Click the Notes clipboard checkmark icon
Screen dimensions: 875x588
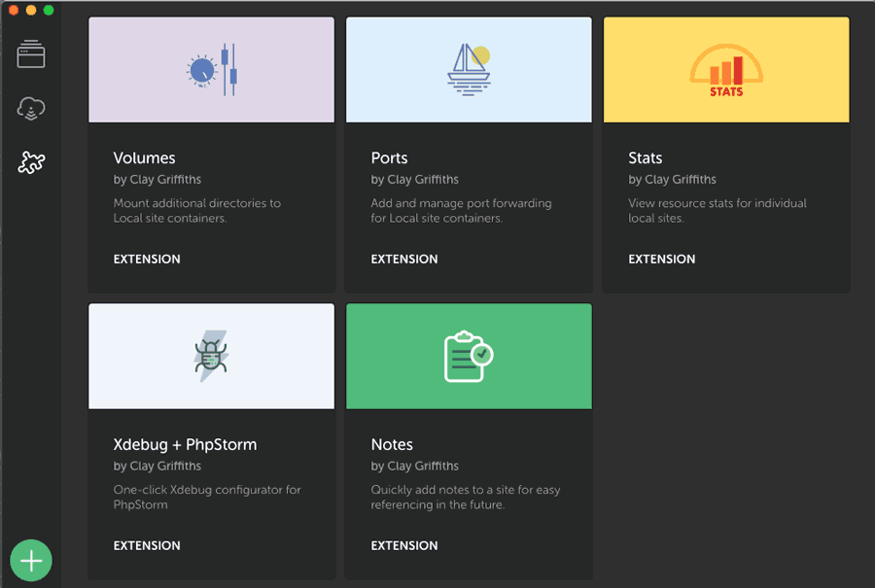tap(469, 357)
